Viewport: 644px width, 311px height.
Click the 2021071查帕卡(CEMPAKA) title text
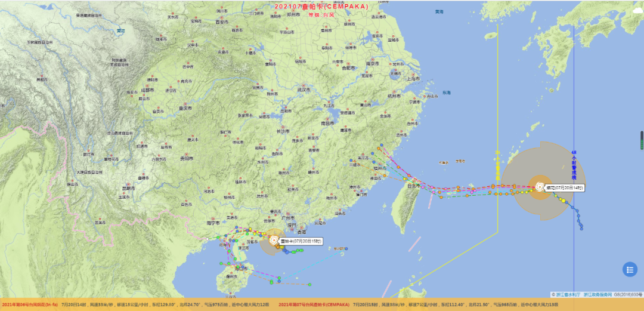click(x=321, y=7)
